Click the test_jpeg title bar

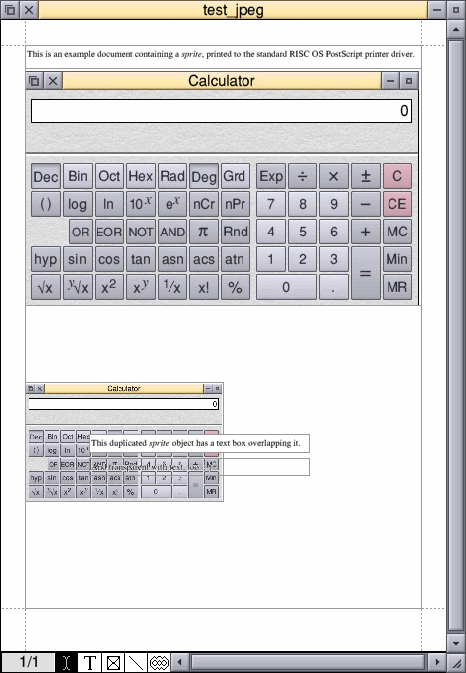pos(233,10)
